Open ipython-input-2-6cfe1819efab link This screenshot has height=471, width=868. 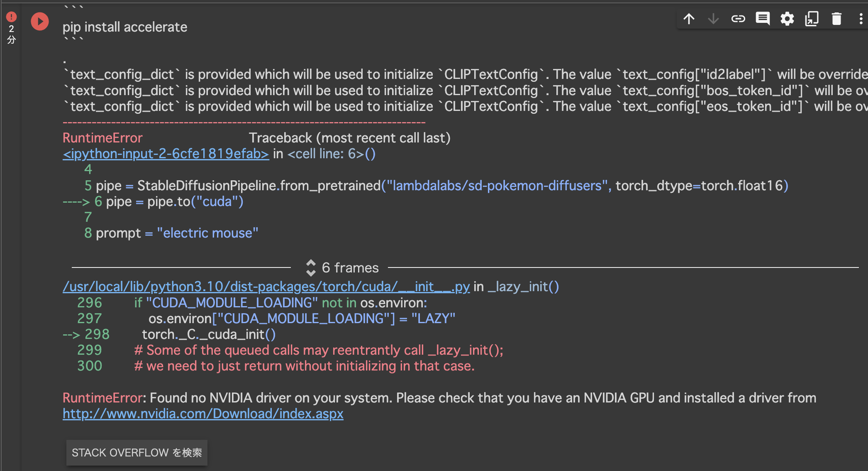click(166, 154)
